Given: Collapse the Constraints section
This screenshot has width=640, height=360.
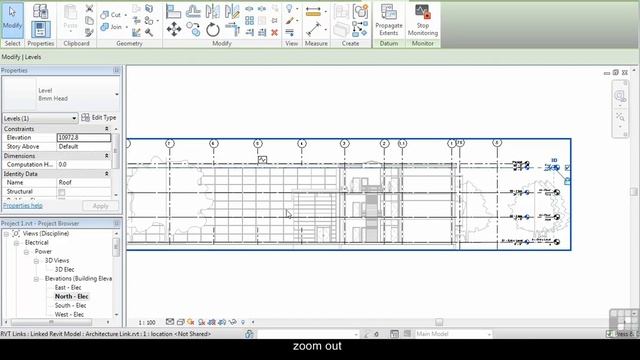Looking at the screenshot, I should 107,129.
